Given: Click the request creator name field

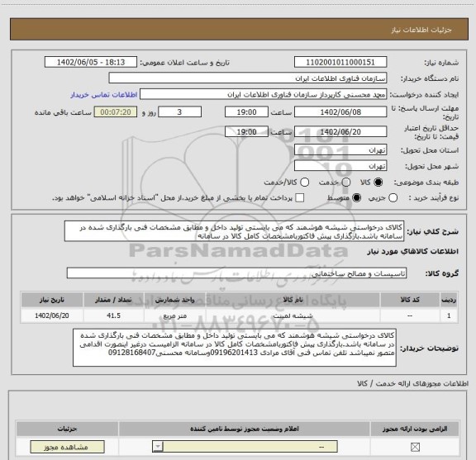Looking at the screenshot, I should [x=263, y=94].
